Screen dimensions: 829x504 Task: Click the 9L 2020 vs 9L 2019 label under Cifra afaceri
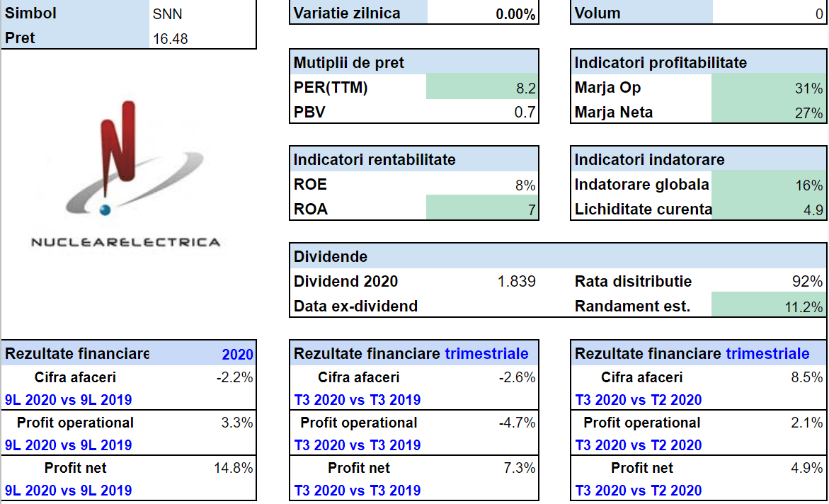[69, 400]
